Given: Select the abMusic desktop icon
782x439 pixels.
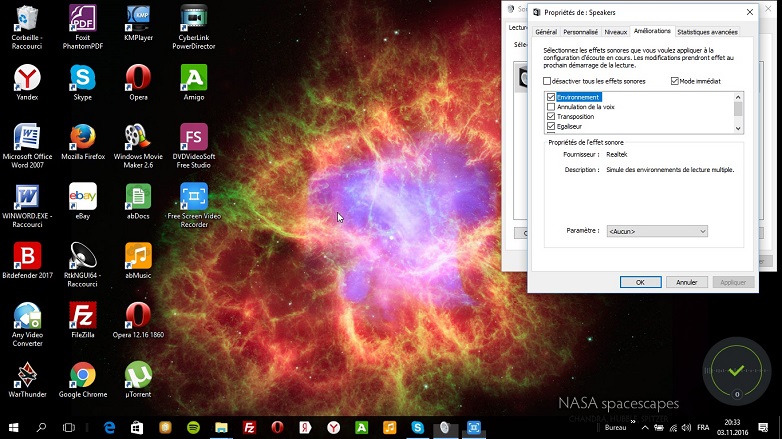Looking at the screenshot, I should (138, 260).
